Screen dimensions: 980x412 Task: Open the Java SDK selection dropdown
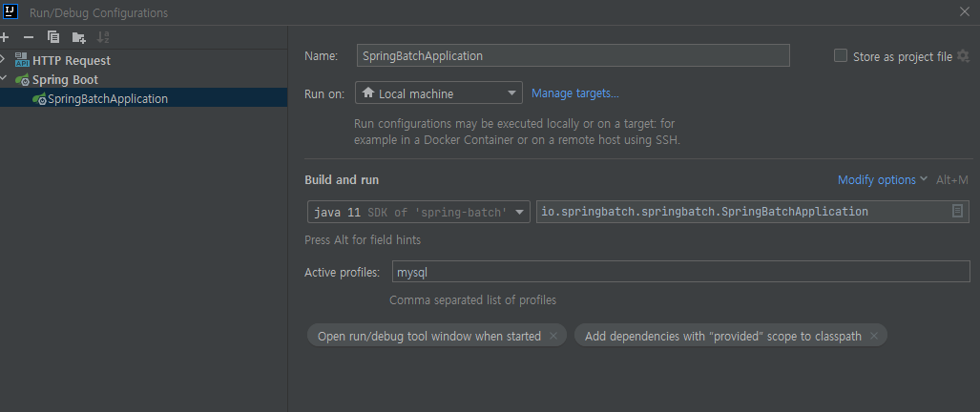click(419, 212)
